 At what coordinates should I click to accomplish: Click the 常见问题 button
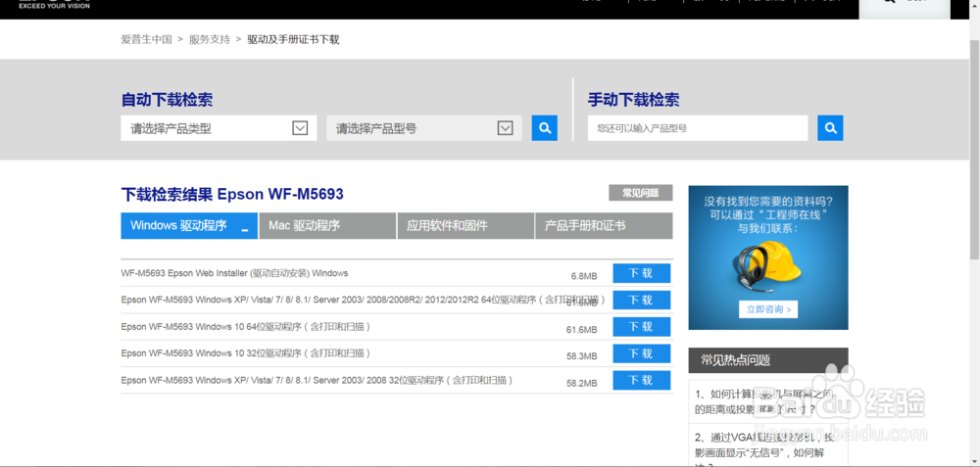(x=641, y=193)
